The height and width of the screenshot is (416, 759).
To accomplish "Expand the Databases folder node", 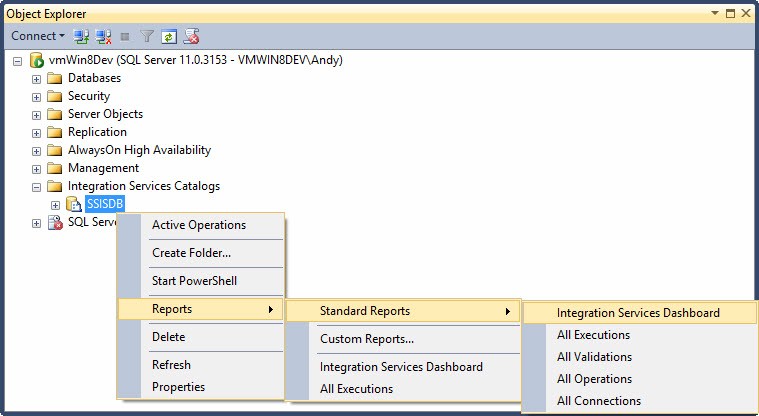I will pyautogui.click(x=37, y=78).
